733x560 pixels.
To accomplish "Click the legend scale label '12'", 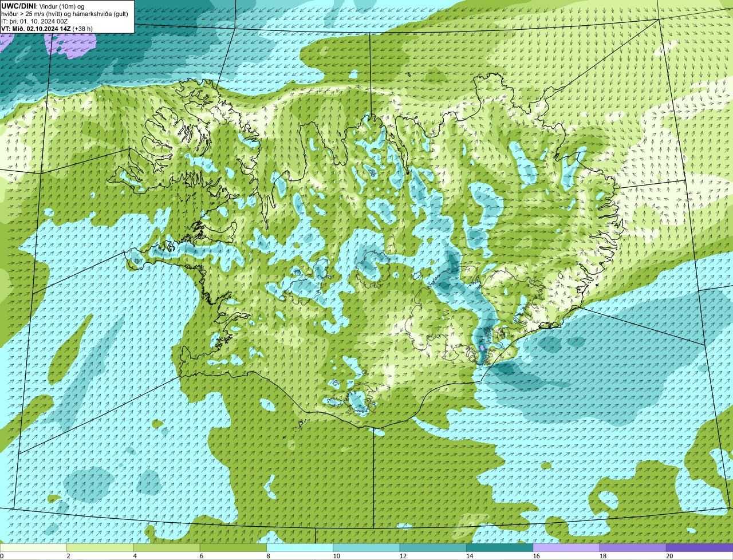I will [x=403, y=556].
